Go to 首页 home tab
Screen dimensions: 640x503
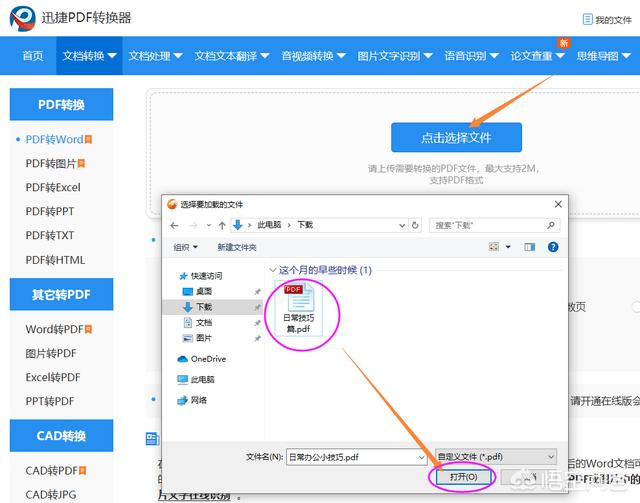33,56
